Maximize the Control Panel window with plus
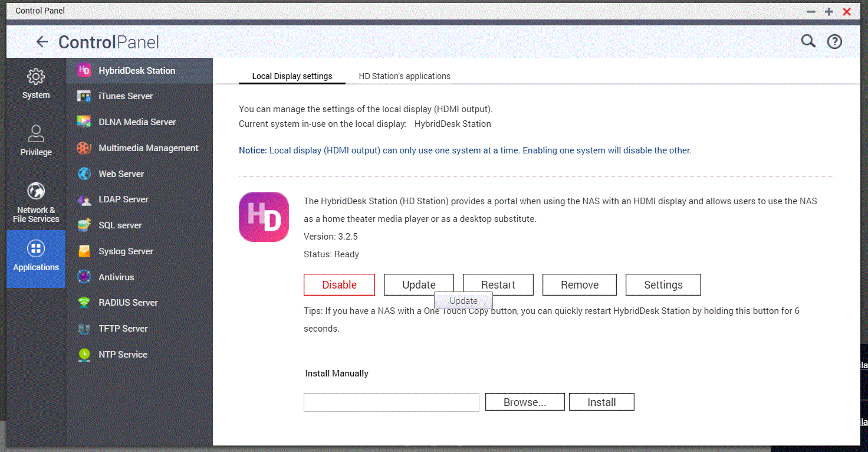 829,11
